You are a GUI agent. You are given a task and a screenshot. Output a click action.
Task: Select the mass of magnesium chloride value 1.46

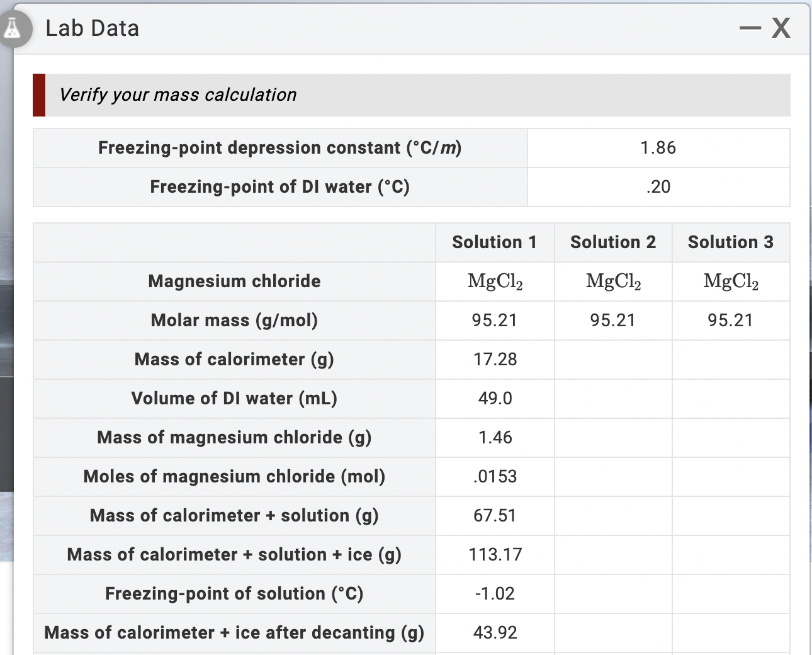click(x=494, y=438)
